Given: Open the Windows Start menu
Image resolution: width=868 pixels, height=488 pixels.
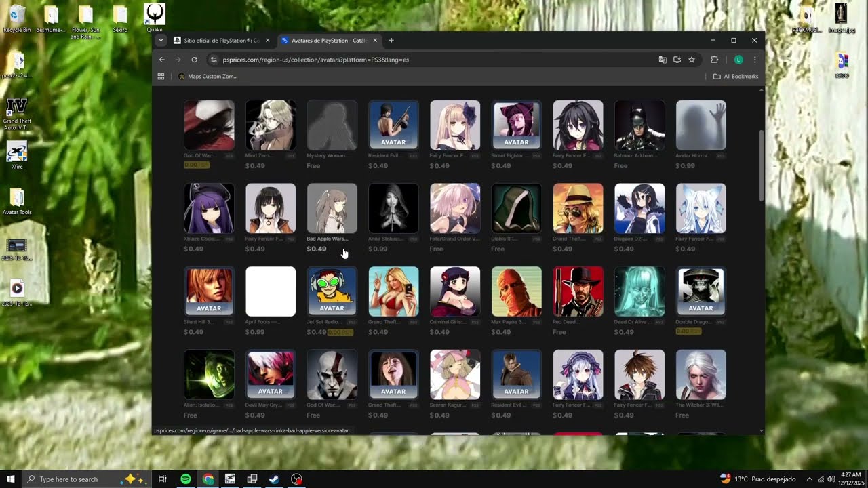Looking at the screenshot, I should pos(11,479).
